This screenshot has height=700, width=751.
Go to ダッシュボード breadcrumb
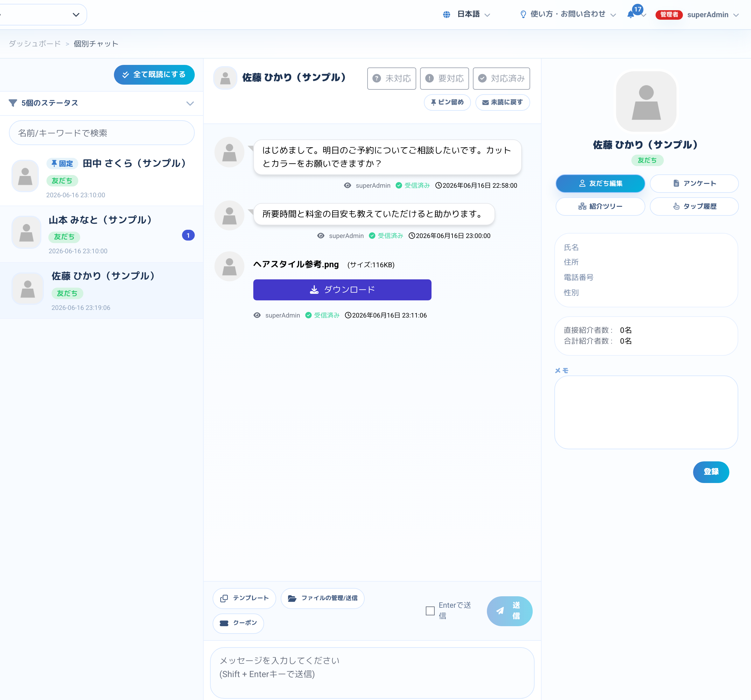click(x=35, y=44)
